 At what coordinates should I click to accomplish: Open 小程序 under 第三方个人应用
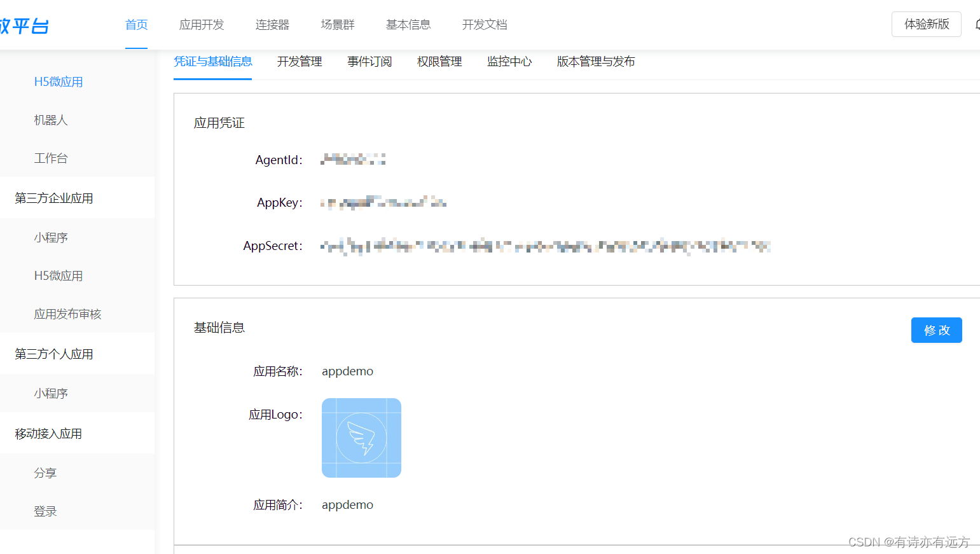coord(51,394)
